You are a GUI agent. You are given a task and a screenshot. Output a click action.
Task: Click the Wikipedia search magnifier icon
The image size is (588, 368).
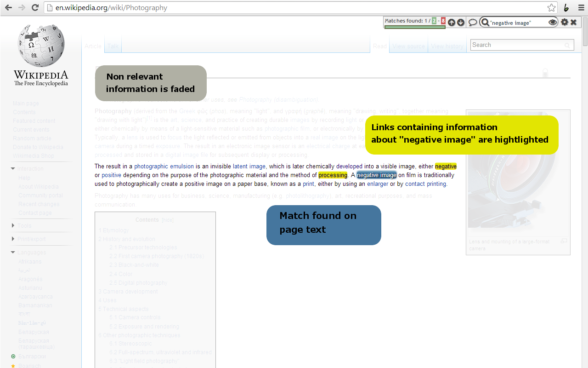tap(568, 45)
